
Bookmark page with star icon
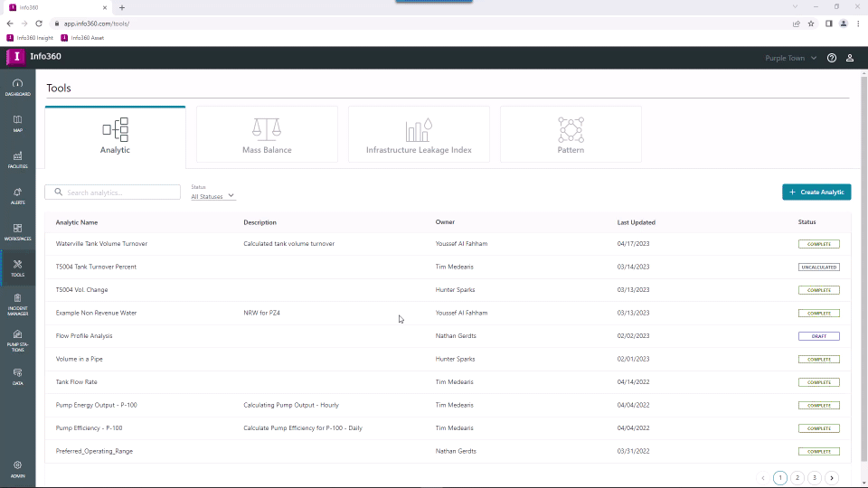(811, 23)
